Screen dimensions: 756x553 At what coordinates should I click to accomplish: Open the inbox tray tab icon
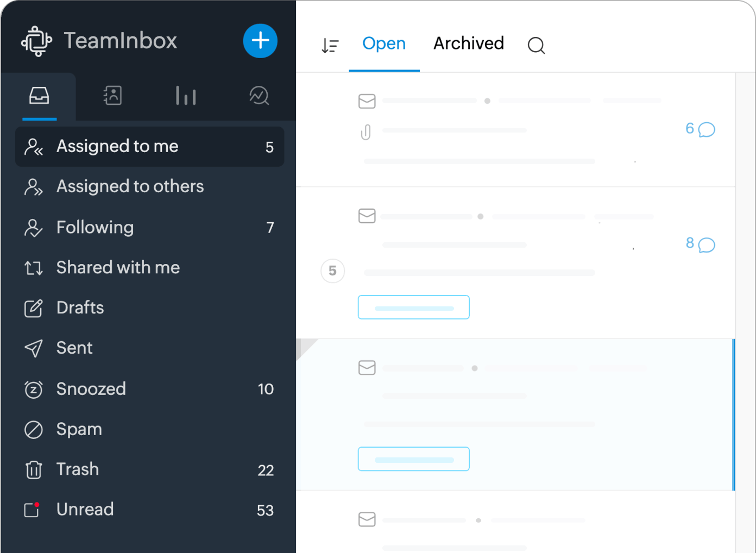[39, 96]
